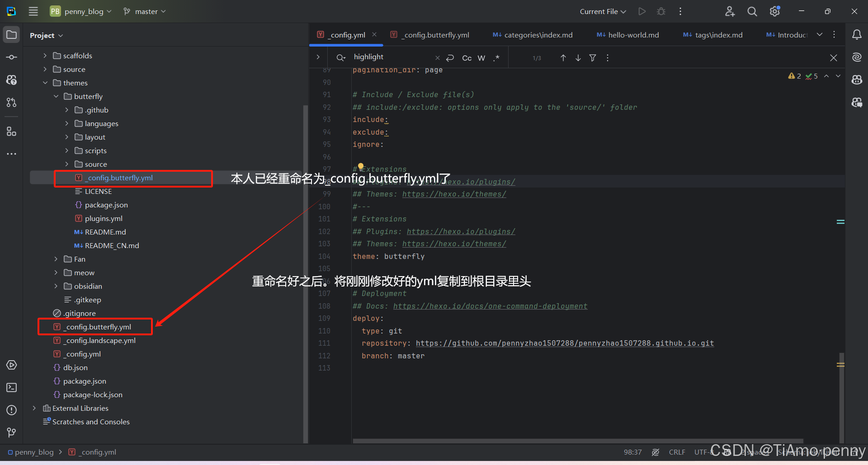Screen dimensions: 868x465
Task: Open the main hamburger menu
Action: [x=33, y=11]
